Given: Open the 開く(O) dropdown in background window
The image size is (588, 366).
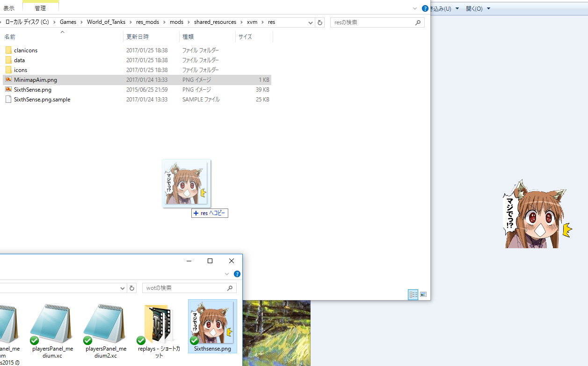Looking at the screenshot, I should pyautogui.click(x=488, y=8).
